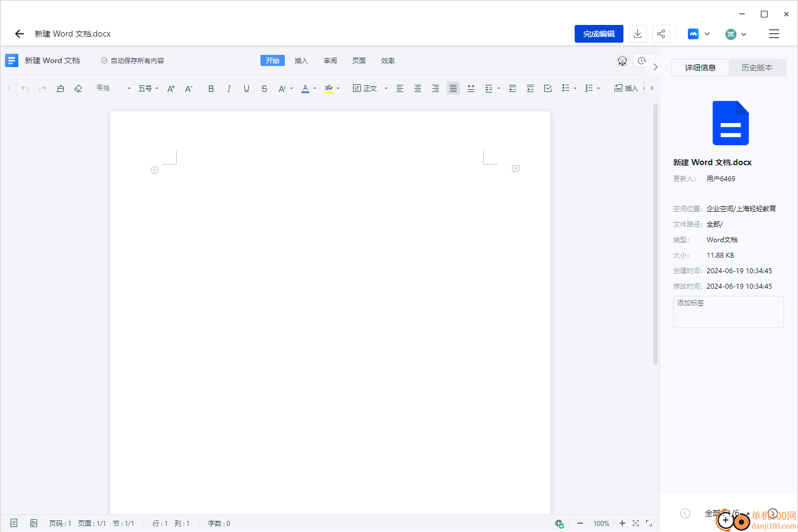Open the 历史版本 tab
Image resolution: width=798 pixels, height=532 pixels.
pos(757,68)
